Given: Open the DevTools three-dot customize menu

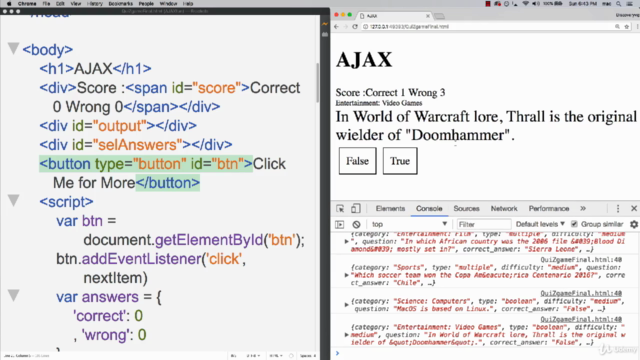Looking at the screenshot, I should point(618,209).
